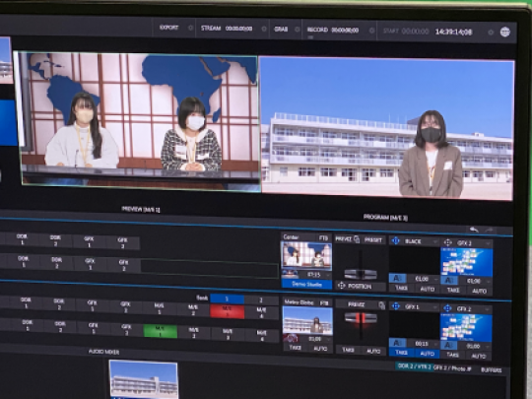This screenshot has height=399, width=532.
Task: Select Bank 1
Action: pos(227,299)
